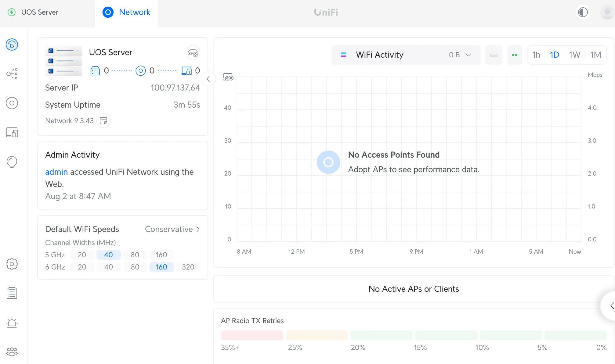Click the Default WiFi Speeds label

click(82, 229)
